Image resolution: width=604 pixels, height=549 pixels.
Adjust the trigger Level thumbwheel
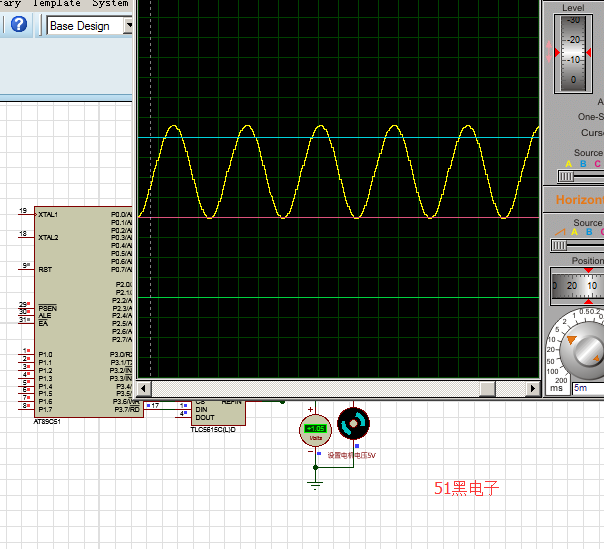(x=573, y=53)
